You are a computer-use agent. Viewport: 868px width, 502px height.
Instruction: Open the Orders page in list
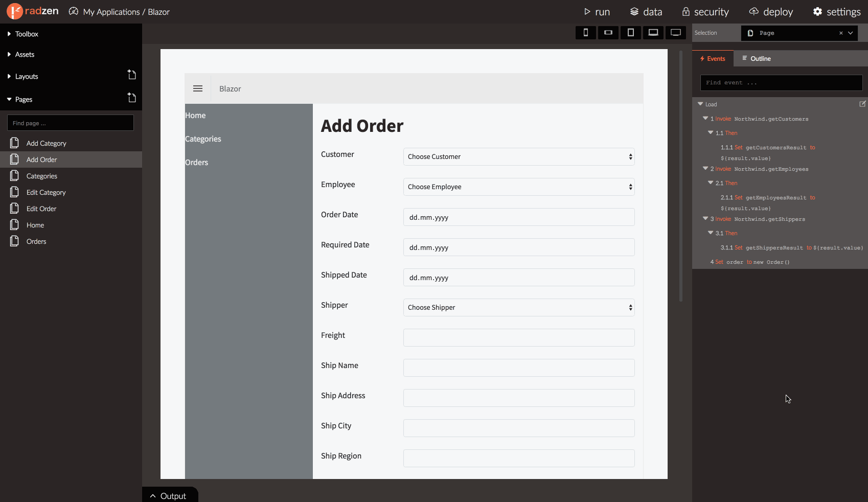pyautogui.click(x=71, y=241)
